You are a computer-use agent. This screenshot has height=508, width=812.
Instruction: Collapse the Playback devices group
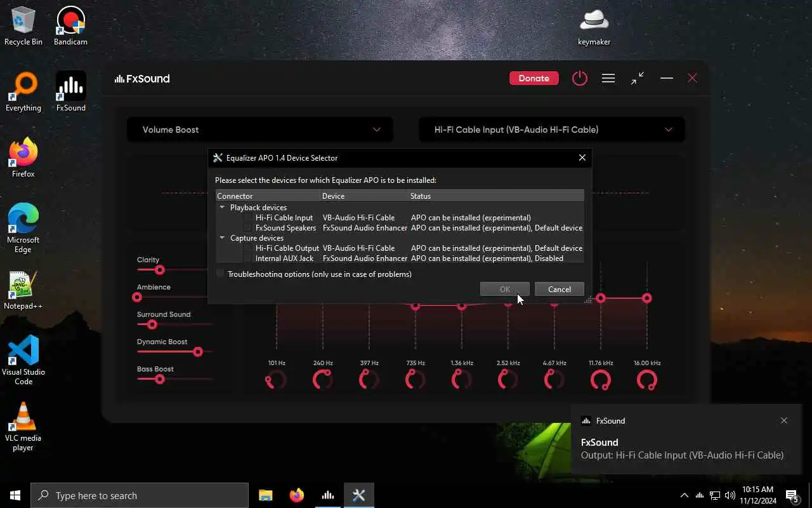click(x=222, y=207)
